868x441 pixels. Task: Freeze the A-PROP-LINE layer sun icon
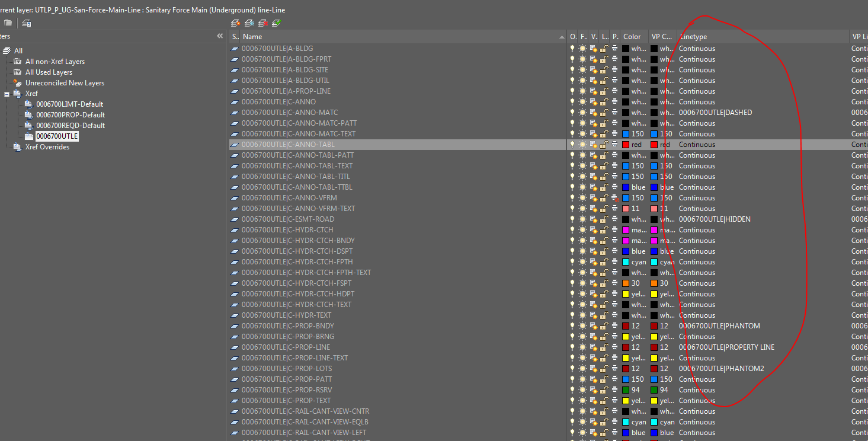point(583,91)
